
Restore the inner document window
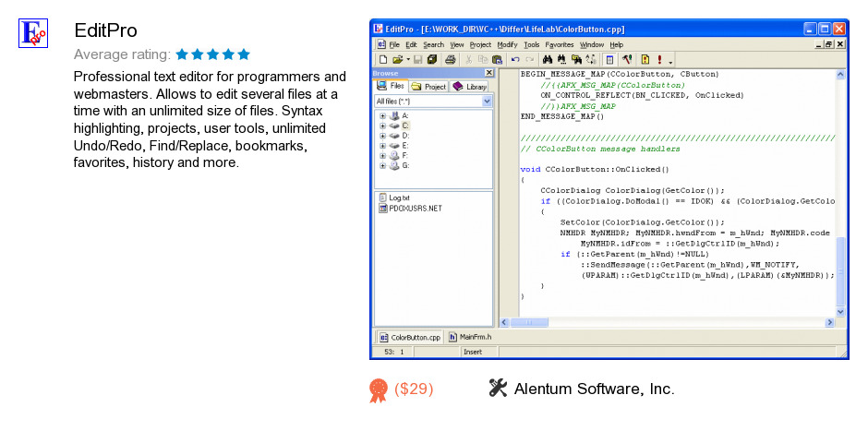829,44
